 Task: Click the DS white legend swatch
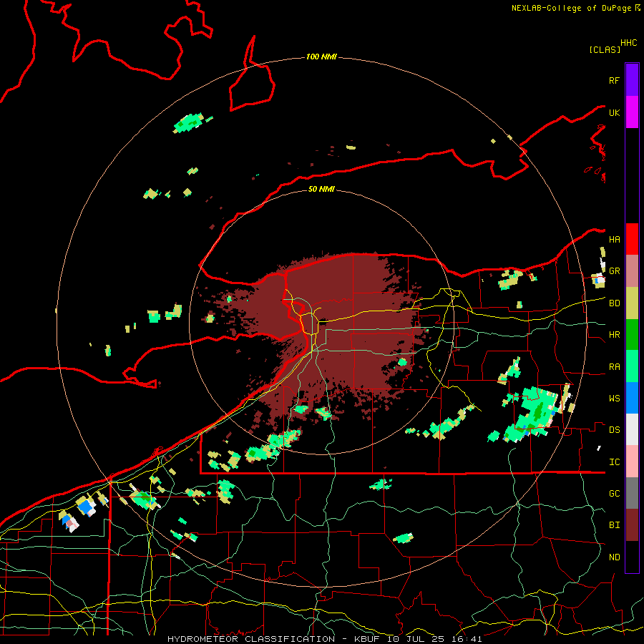(632, 429)
